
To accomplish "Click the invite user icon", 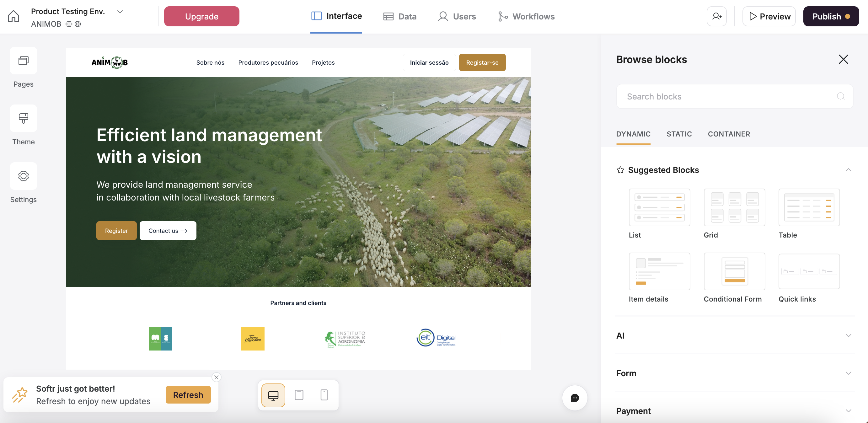I will [716, 16].
